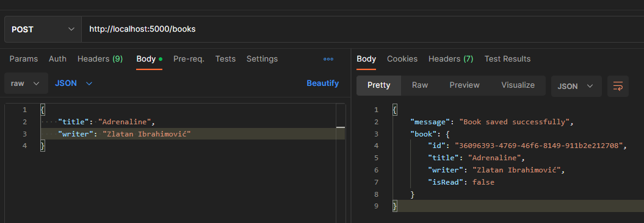
Task: Click the response "title": "Adrenaline" line
Action: point(476,158)
